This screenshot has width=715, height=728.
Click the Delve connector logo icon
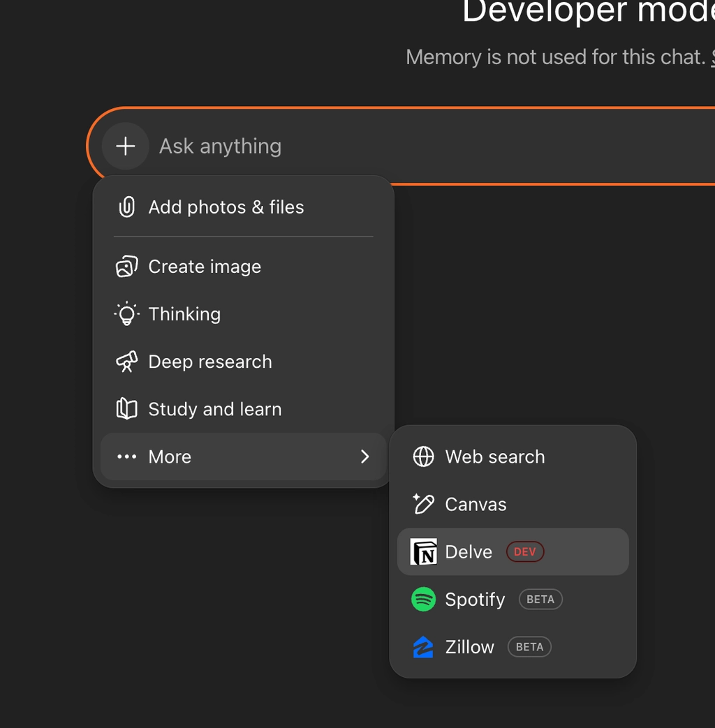tap(423, 551)
